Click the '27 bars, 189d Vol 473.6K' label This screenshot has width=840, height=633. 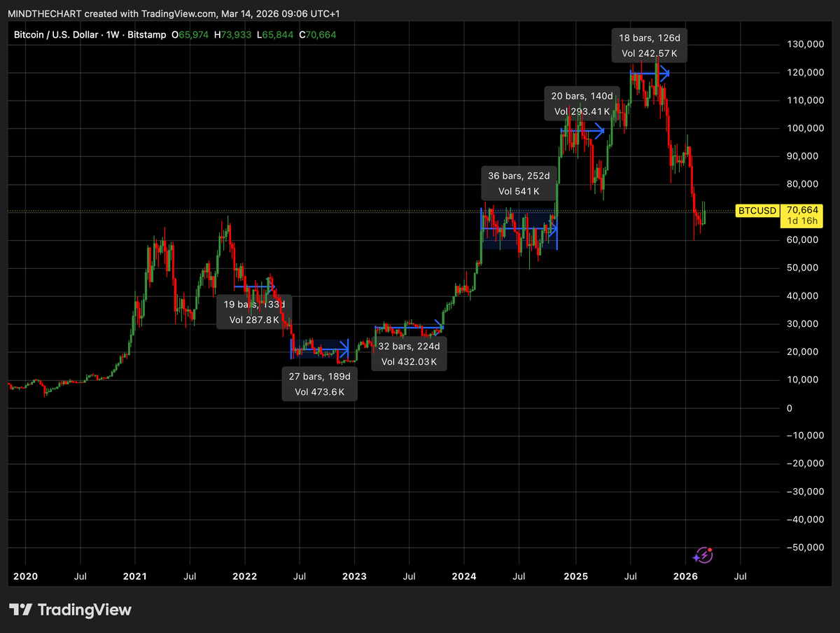(319, 384)
